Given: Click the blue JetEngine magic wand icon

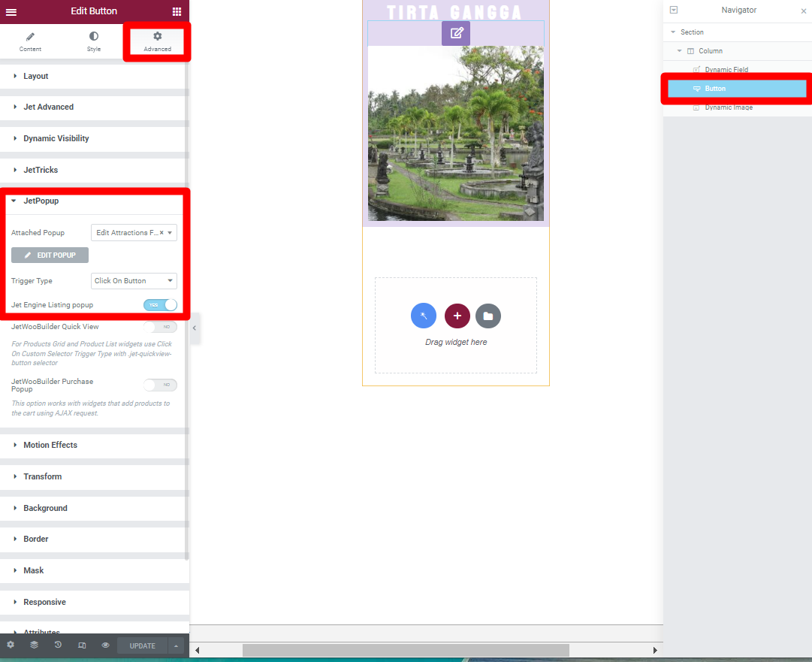Looking at the screenshot, I should tap(424, 316).
